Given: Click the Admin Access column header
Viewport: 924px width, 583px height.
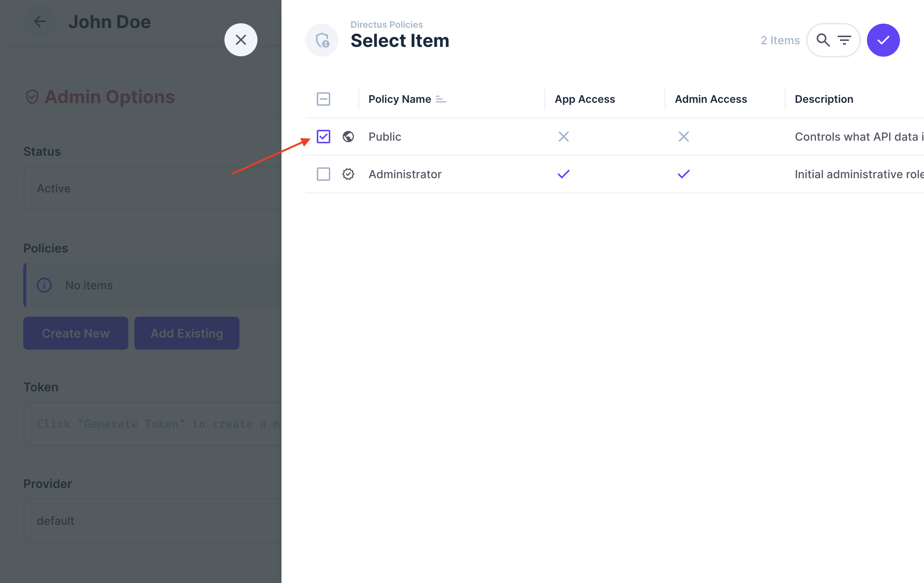Looking at the screenshot, I should click(x=710, y=99).
